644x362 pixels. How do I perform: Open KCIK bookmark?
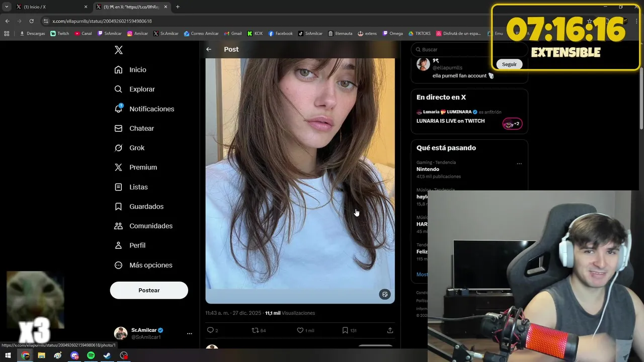255,34
